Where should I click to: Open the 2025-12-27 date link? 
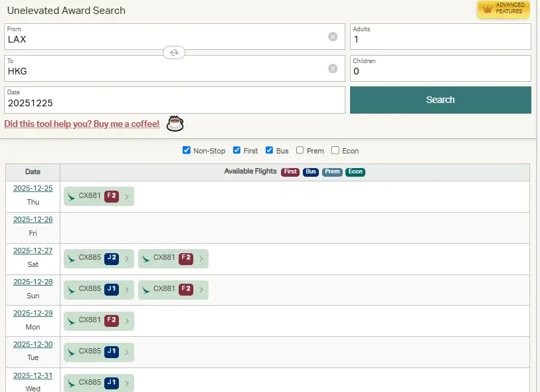tap(33, 250)
